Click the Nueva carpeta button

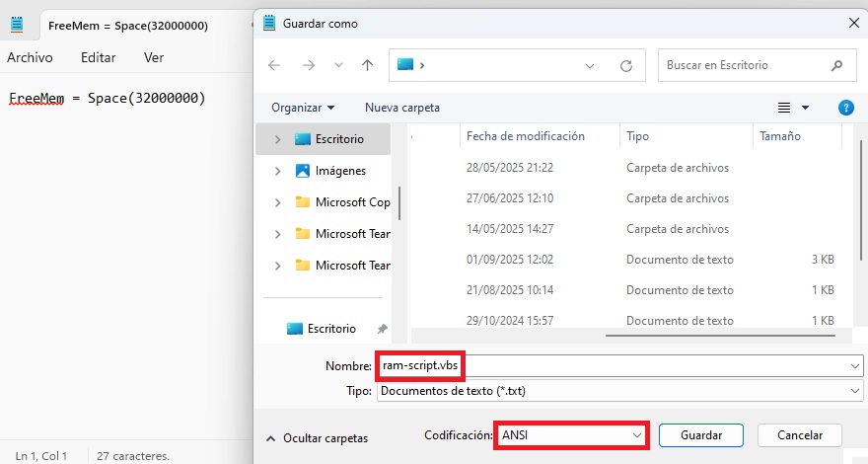point(402,107)
